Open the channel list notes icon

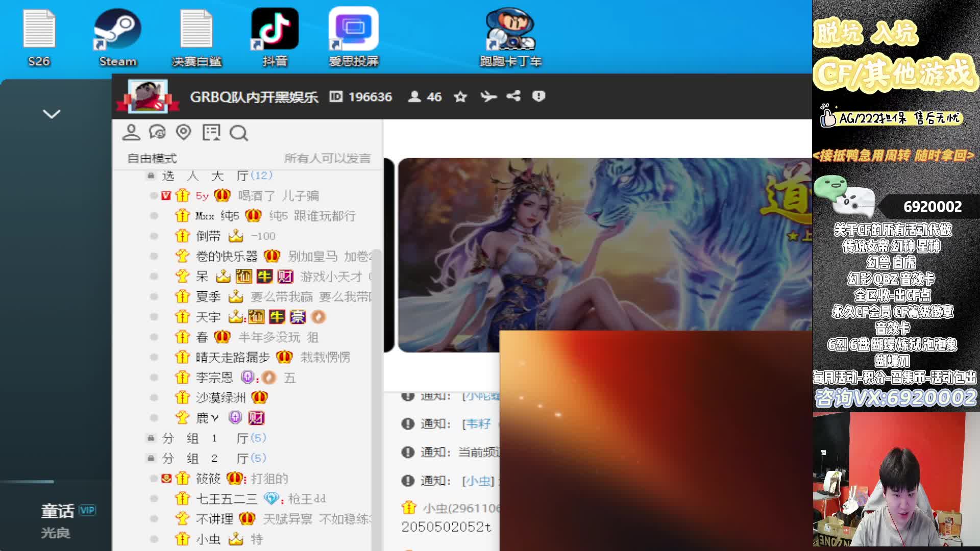[211, 133]
